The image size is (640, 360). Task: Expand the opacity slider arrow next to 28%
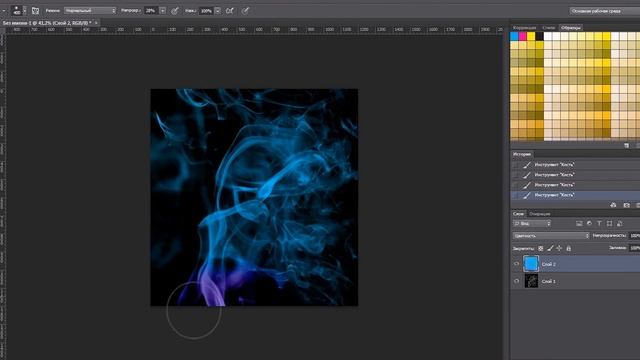[x=162, y=11]
